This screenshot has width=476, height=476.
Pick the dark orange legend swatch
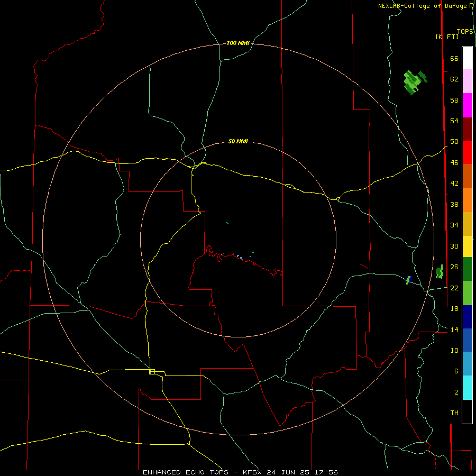tap(467, 176)
